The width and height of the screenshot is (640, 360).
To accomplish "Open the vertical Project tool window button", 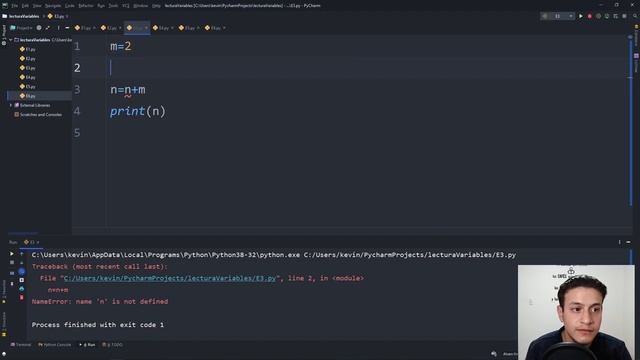I will (x=4, y=34).
